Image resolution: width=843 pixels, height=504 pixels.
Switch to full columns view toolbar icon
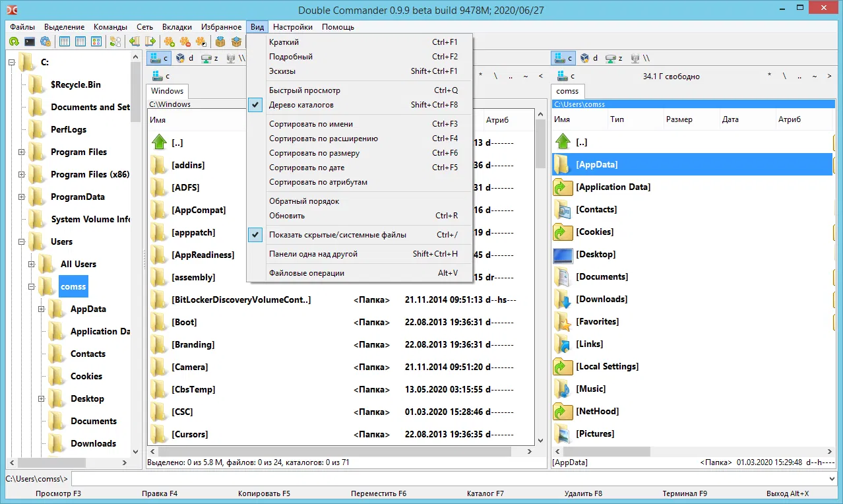[80, 42]
